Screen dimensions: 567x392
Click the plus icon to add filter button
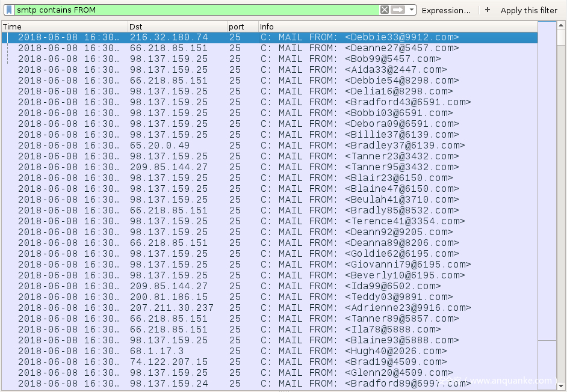pyautogui.click(x=488, y=10)
